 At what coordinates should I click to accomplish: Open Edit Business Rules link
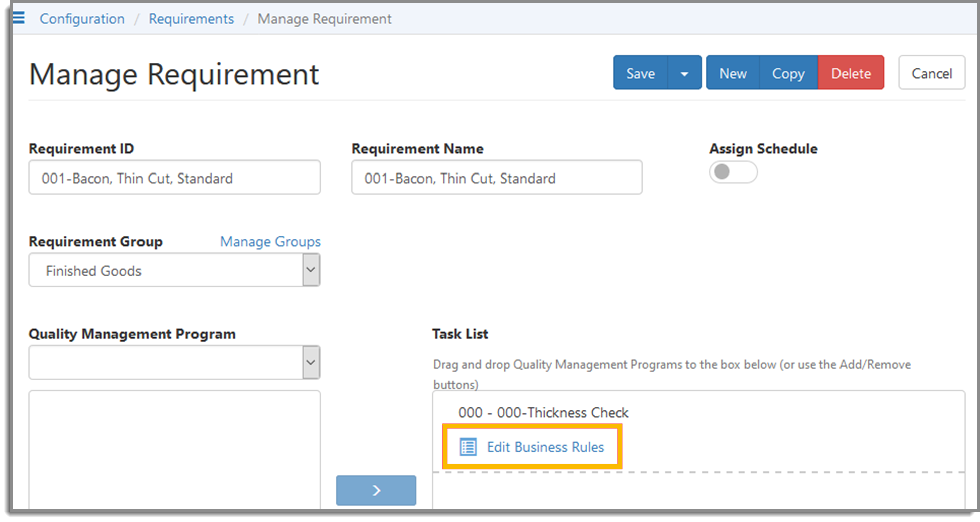click(545, 447)
